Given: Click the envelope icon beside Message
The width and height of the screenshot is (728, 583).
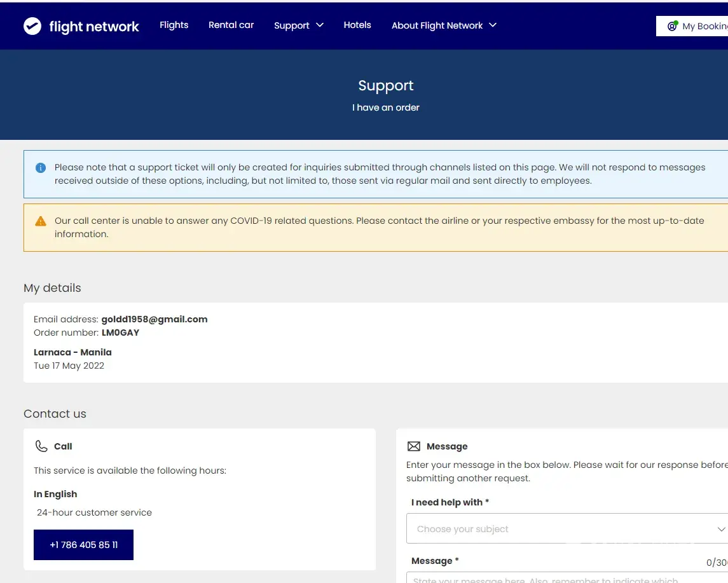Looking at the screenshot, I should pyautogui.click(x=414, y=446).
